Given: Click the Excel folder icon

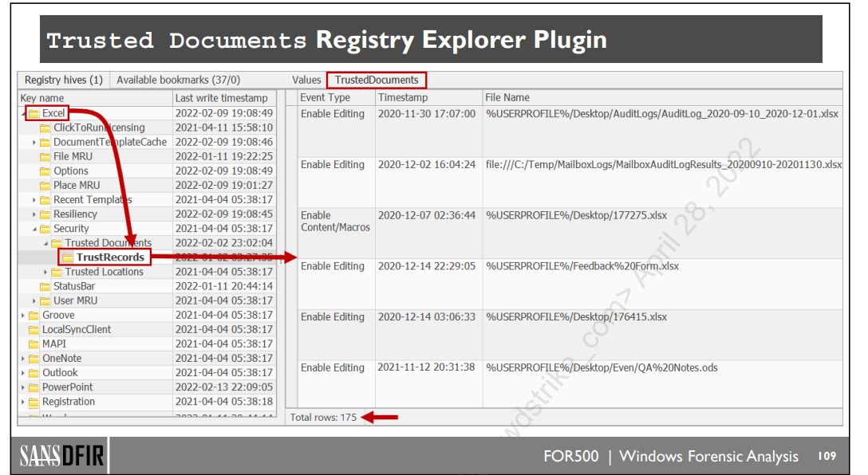Looking at the screenshot, I should tap(33, 113).
